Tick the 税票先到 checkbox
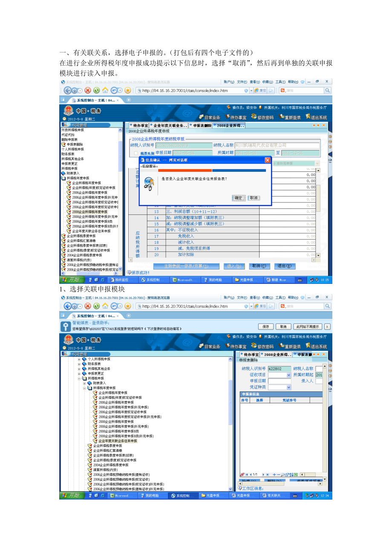The image size is (392, 555). point(136,153)
